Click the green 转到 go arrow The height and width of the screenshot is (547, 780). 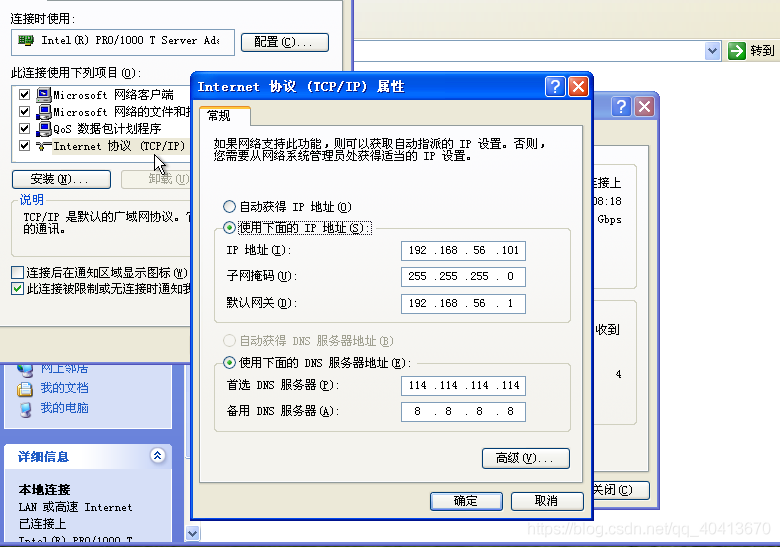tap(737, 51)
